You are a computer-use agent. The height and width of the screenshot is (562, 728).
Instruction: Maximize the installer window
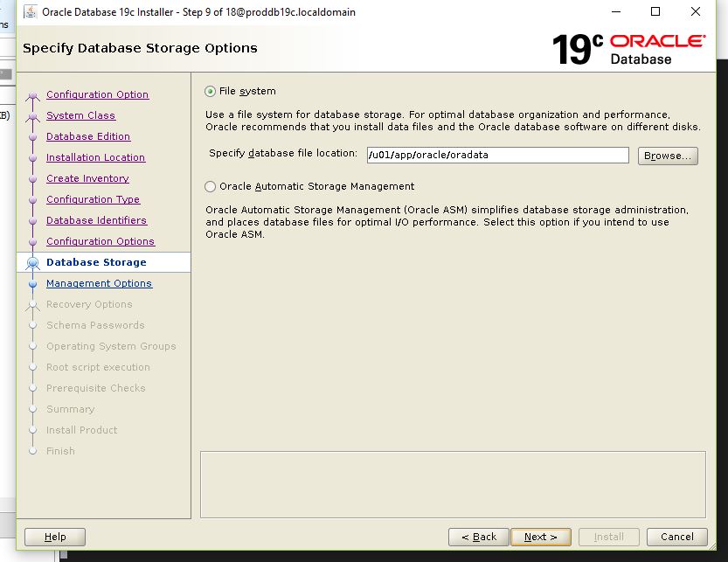(655, 11)
